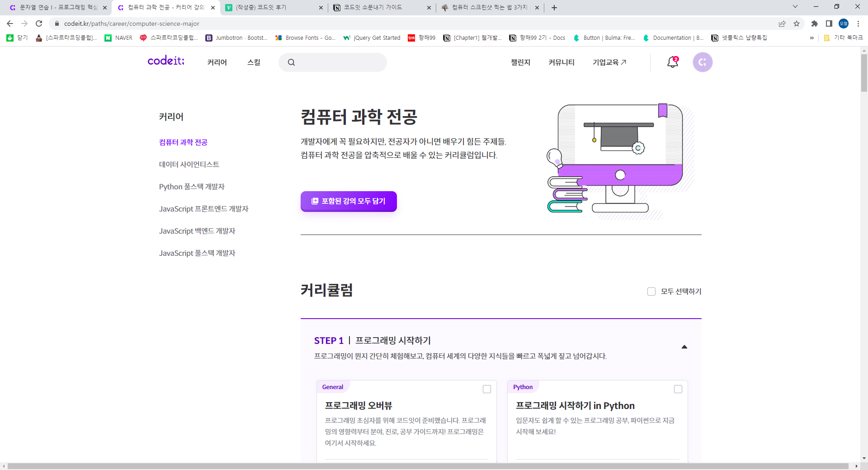Click the browser address bar URL

coord(132,23)
